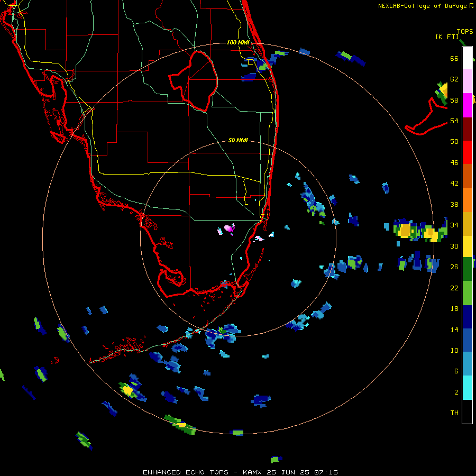Choose the dark red legend swatch
This screenshot has width=476, height=476.
[467, 129]
